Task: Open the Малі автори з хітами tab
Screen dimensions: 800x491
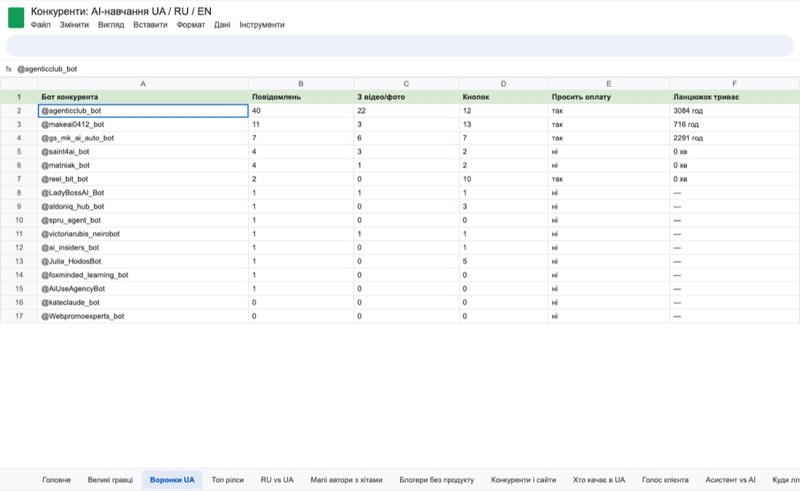Action: point(346,480)
